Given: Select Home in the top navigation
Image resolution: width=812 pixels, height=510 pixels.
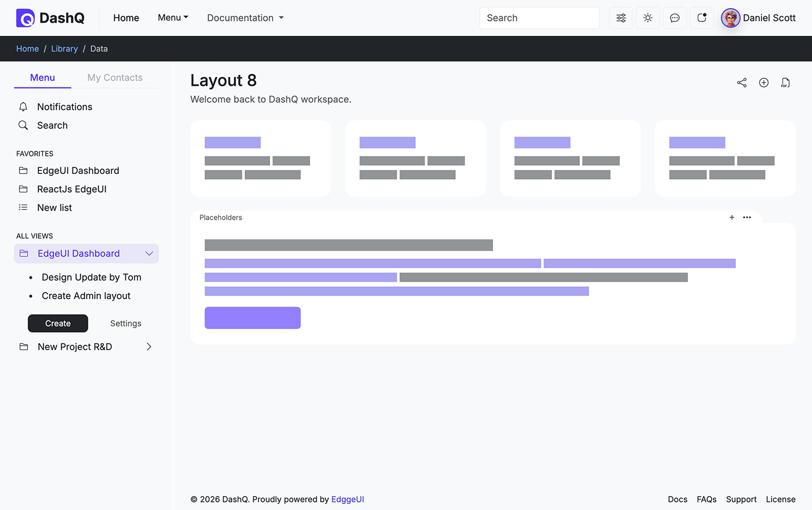Looking at the screenshot, I should click(126, 17).
